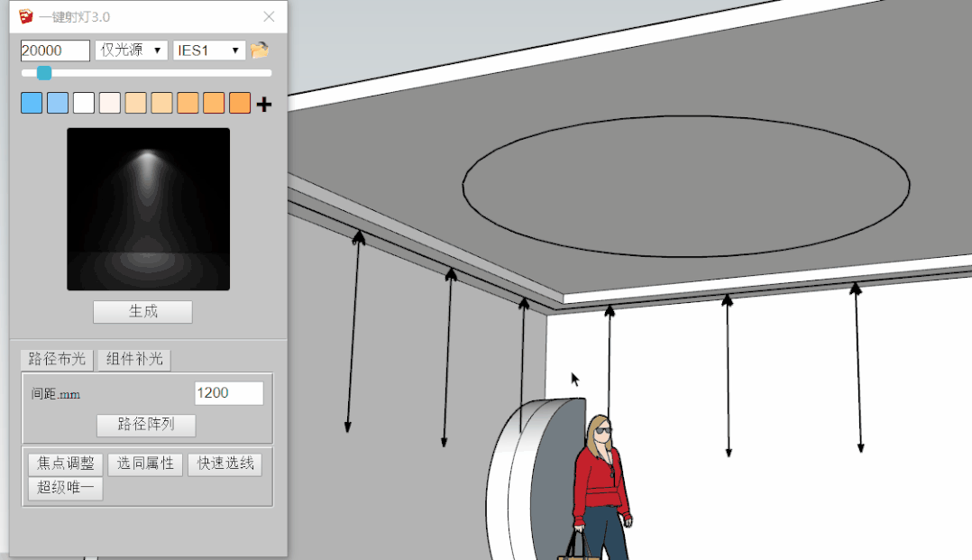Expand the IES1 dropdown list

(x=209, y=50)
